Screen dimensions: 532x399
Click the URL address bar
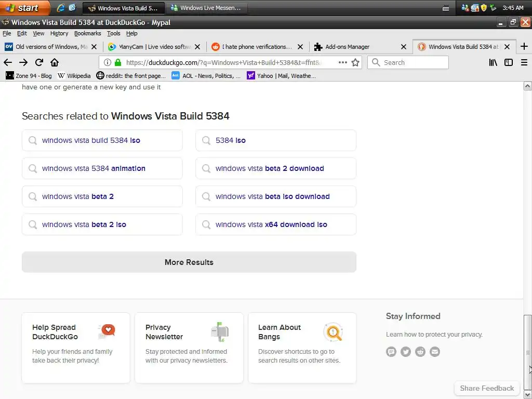pyautogui.click(x=224, y=62)
